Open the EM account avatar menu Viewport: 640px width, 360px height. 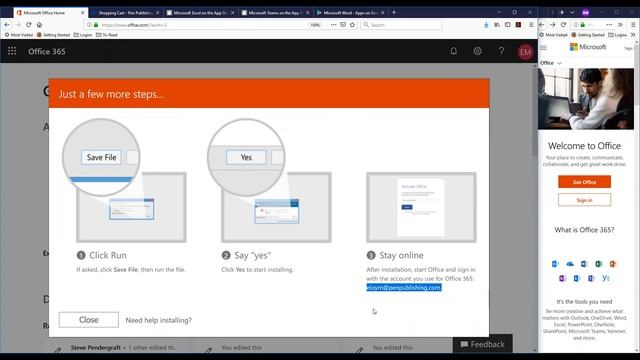(525, 52)
